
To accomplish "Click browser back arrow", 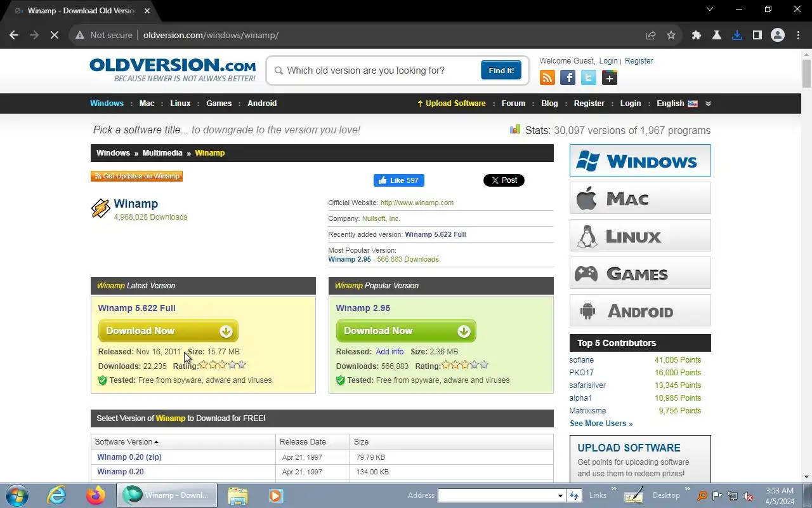I will [x=14, y=35].
